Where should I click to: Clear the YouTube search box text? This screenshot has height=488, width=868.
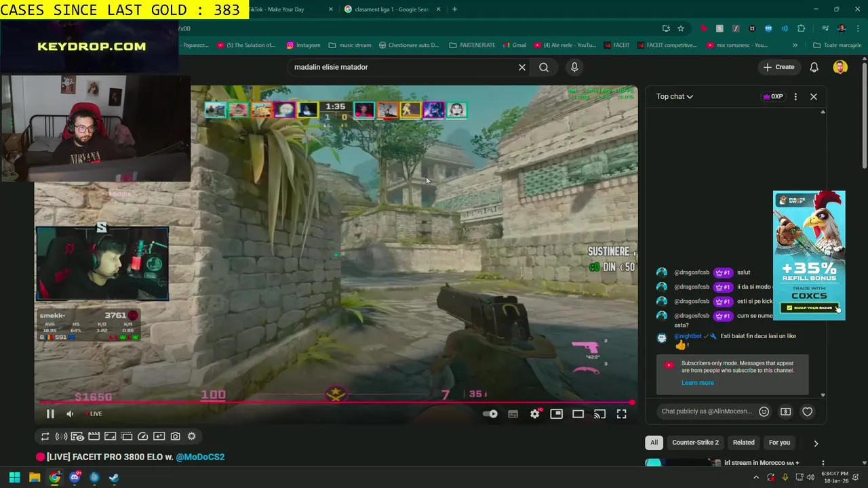pyautogui.click(x=522, y=67)
